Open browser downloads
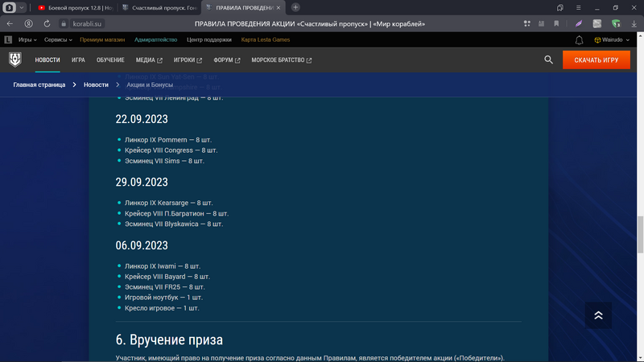The image size is (644, 362). point(634,24)
